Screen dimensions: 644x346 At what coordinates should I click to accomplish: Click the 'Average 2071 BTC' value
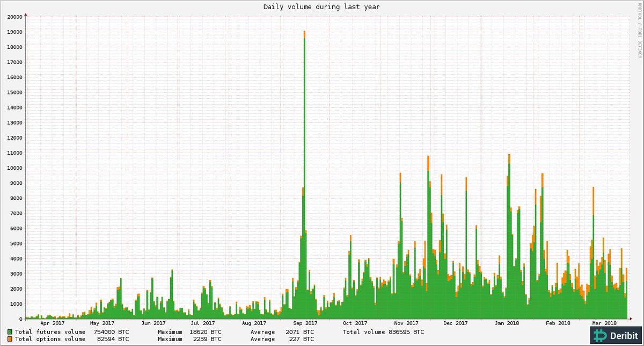coord(282,332)
